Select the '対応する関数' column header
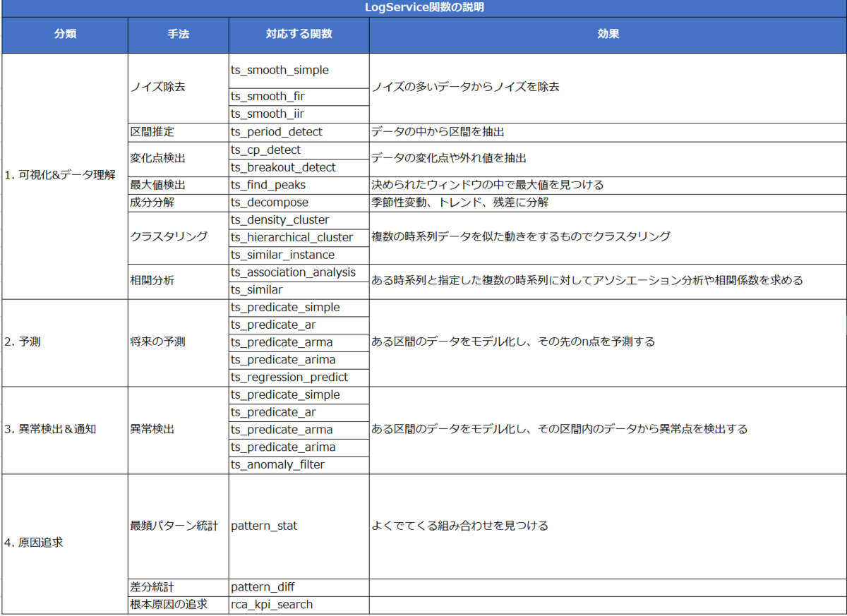The image size is (847, 616). (299, 34)
